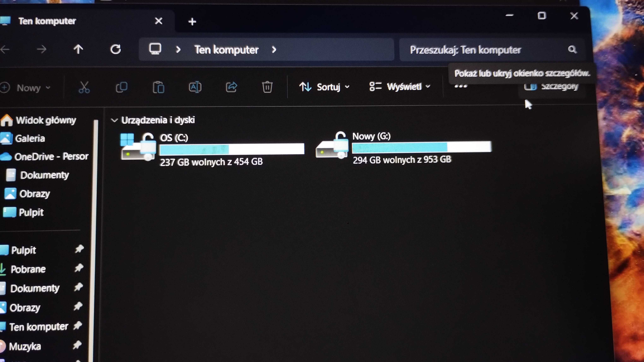This screenshot has width=644, height=362.
Task: Click chevron after Ten komputer in address bar
Action: pos(274,50)
